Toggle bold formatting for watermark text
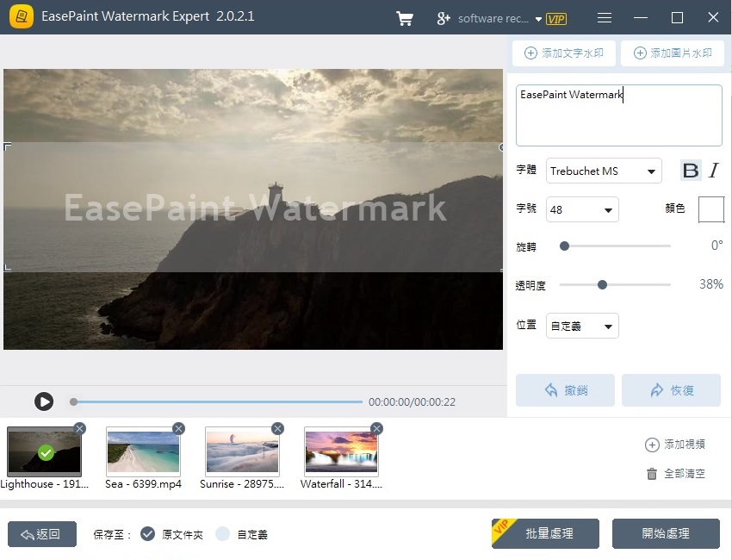 point(691,171)
